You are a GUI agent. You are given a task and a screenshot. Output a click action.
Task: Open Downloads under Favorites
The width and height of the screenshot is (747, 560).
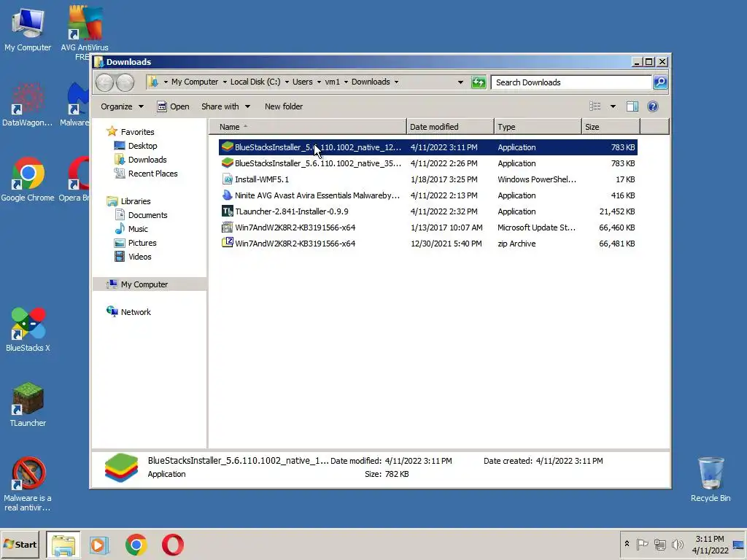coord(147,160)
